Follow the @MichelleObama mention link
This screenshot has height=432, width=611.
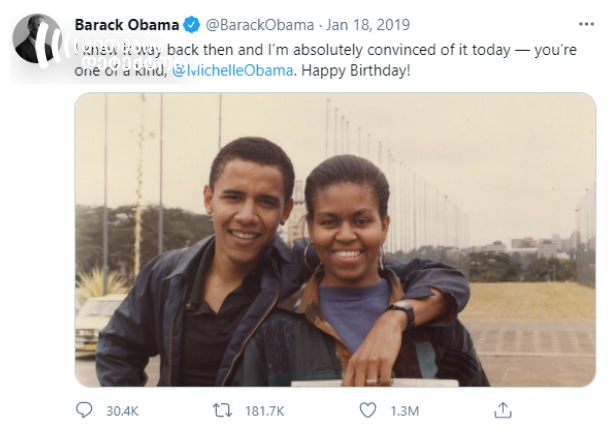(232, 71)
